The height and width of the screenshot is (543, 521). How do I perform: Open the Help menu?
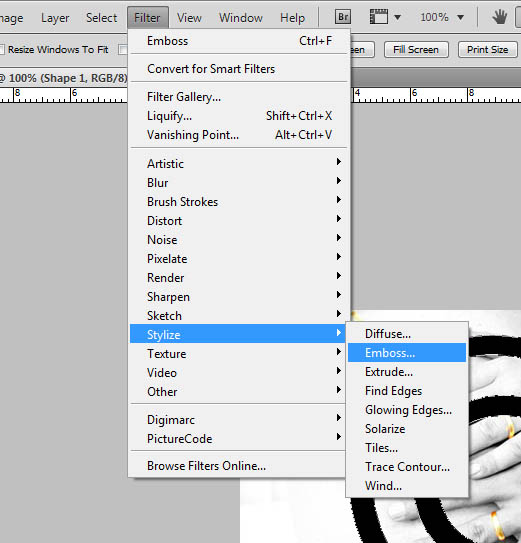tap(292, 18)
